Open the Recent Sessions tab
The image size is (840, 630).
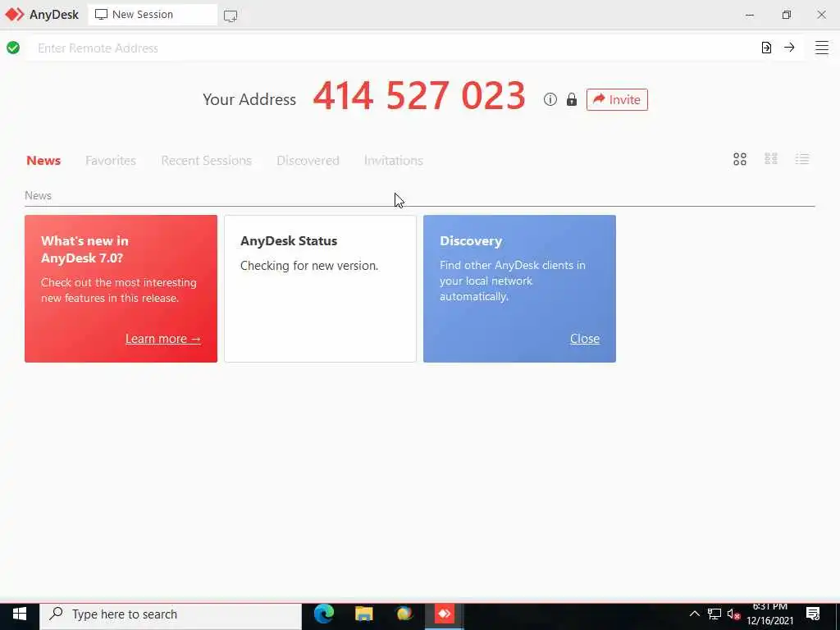coord(206,160)
